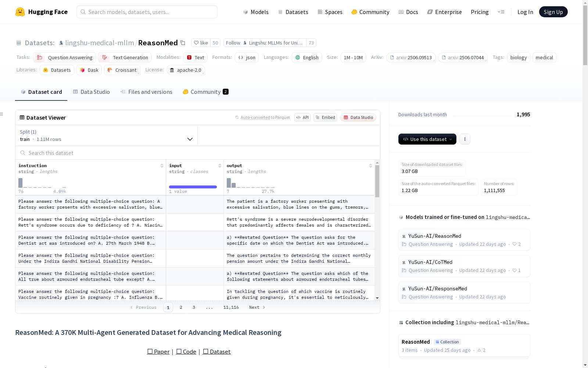Screen dimensions: 588x368
Task: Open arxiv:2506.07044 tag
Action: [463, 57]
